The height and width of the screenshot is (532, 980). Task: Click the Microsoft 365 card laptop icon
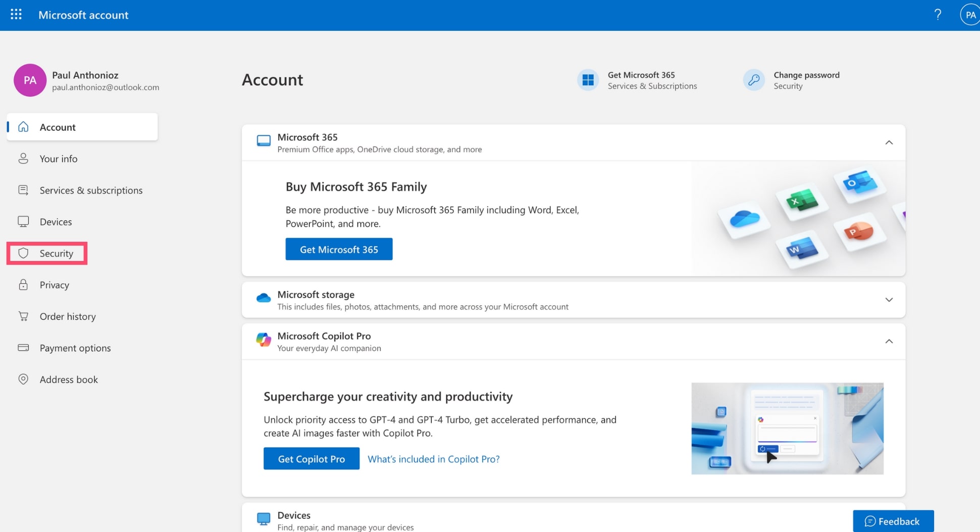coord(264,141)
